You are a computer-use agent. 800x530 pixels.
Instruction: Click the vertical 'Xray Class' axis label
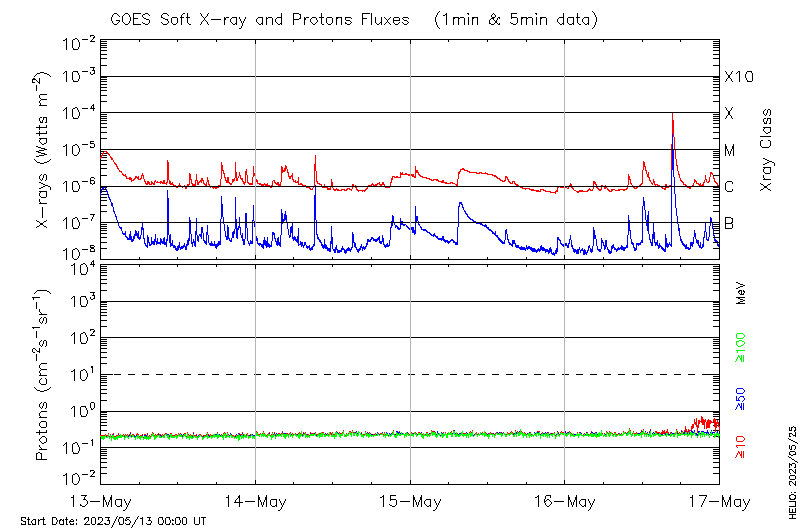click(767, 150)
